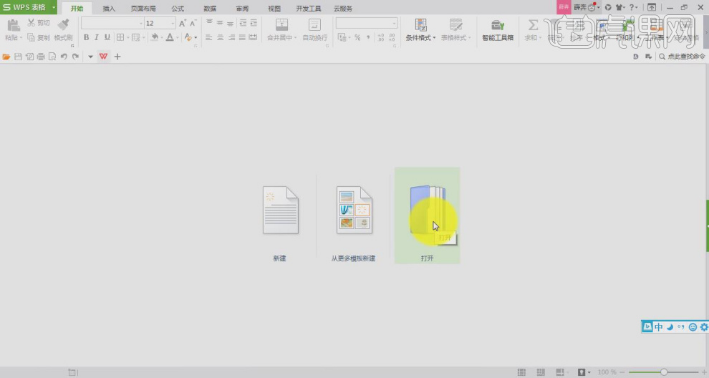Image resolution: width=709 pixels, height=378 pixels.
Task: Open the Table Style dropdown
Action: click(456, 30)
